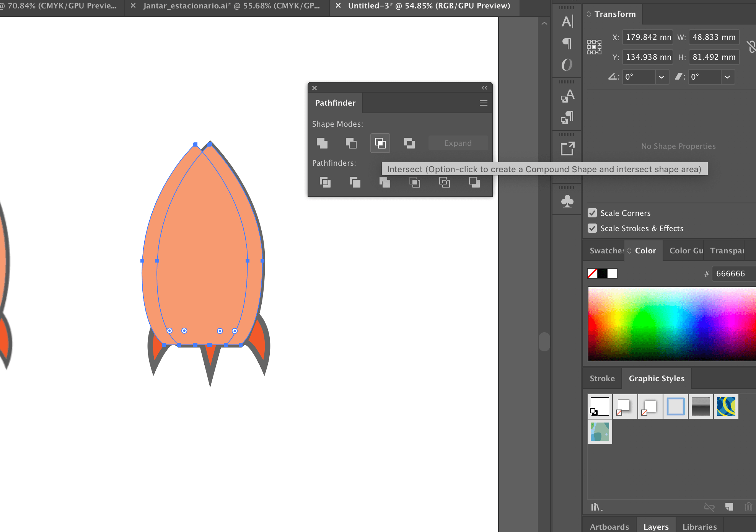Toggle the constrain width and height proportions link
The image size is (756, 532).
pyautogui.click(x=751, y=47)
